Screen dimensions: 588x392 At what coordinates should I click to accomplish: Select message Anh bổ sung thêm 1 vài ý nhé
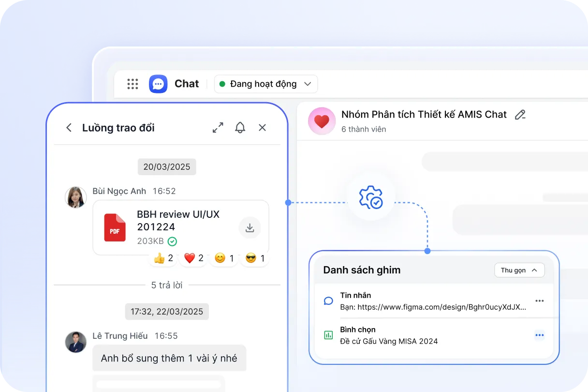click(169, 358)
